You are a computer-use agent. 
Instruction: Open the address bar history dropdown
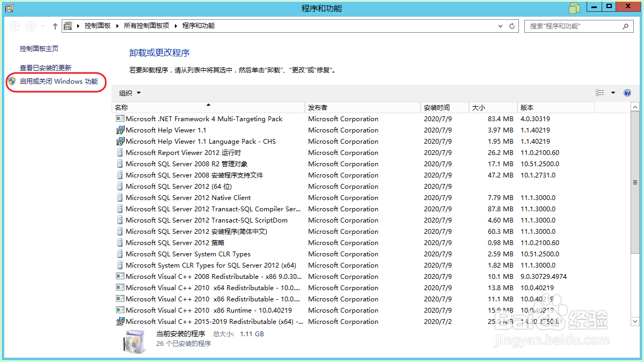(500, 25)
